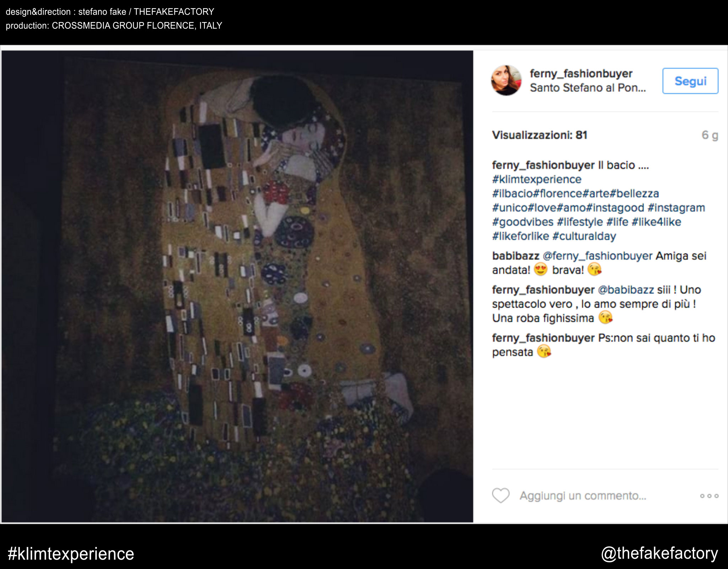Open babibazz commenter profile

pyautogui.click(x=515, y=256)
